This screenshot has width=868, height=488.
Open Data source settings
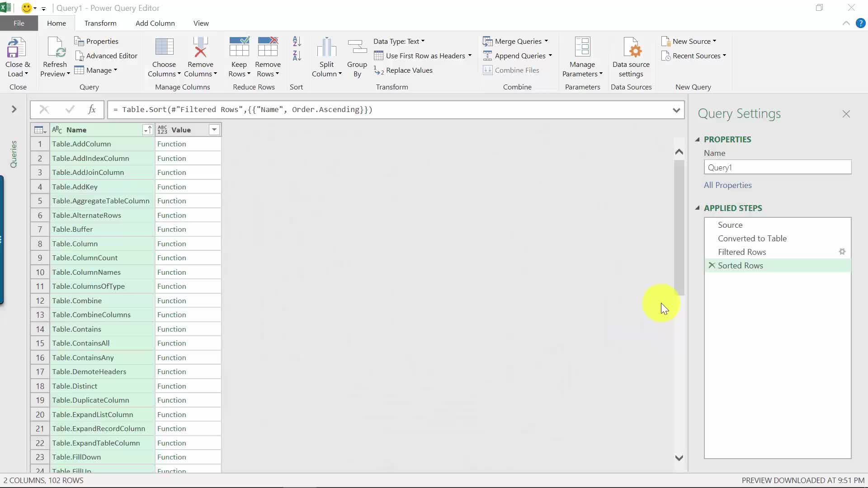point(631,48)
